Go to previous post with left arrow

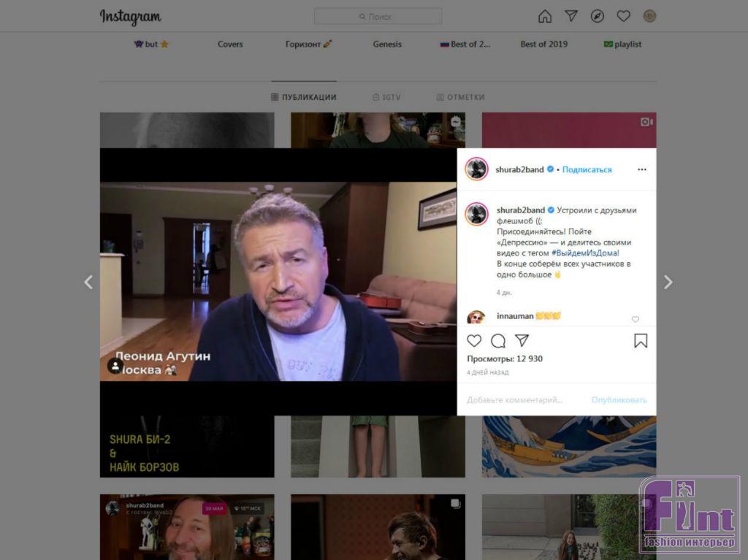88,283
